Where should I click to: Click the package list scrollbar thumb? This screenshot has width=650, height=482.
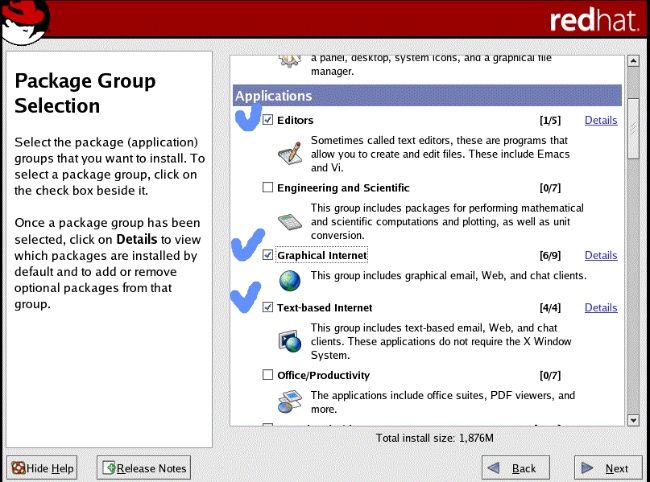(633, 128)
